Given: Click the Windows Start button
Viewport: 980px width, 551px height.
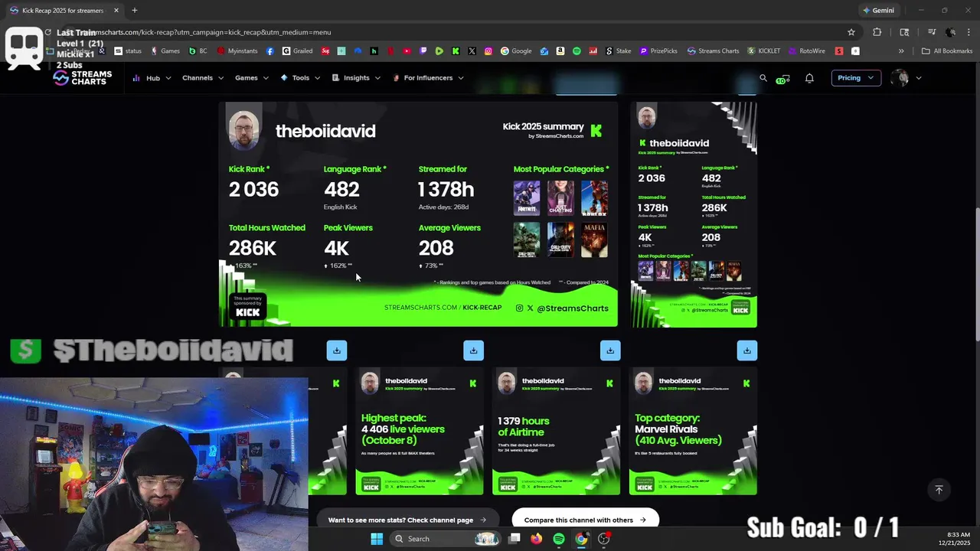Looking at the screenshot, I should coord(377,539).
